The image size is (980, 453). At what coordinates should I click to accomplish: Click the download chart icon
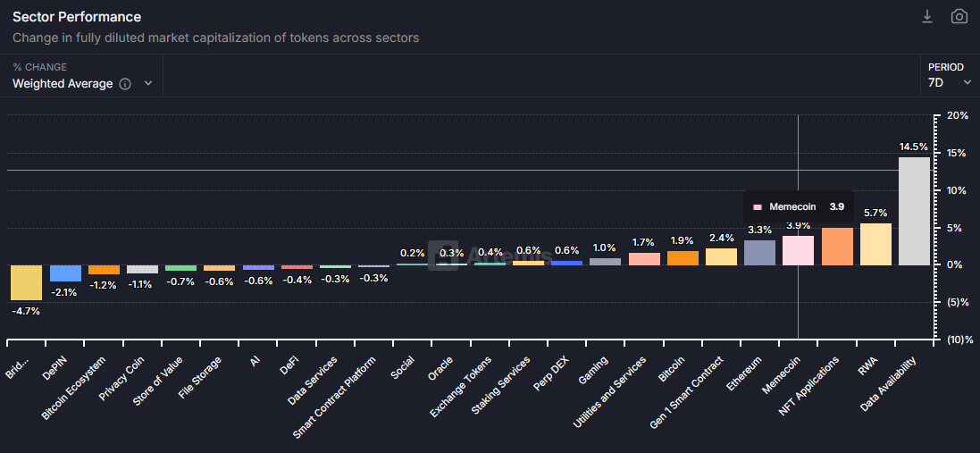[x=927, y=17]
